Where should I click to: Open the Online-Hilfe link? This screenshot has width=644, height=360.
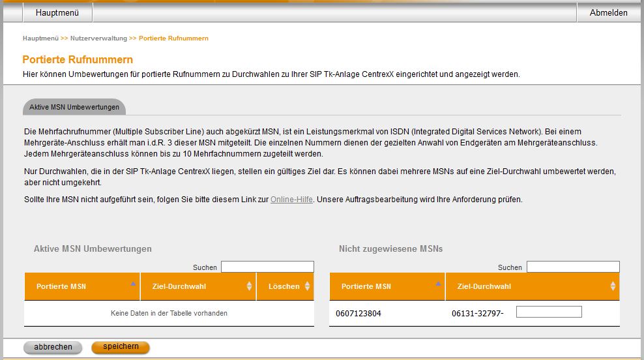tap(291, 200)
